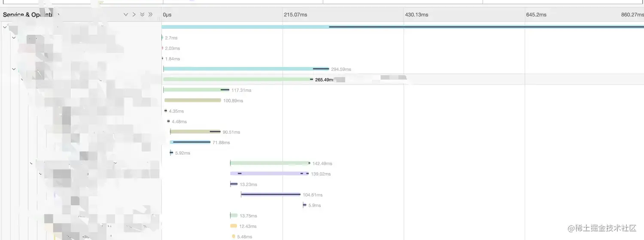The height and width of the screenshot is (240, 644).
Task: Click the 215.07ms timeline tick label
Action: tap(295, 15)
